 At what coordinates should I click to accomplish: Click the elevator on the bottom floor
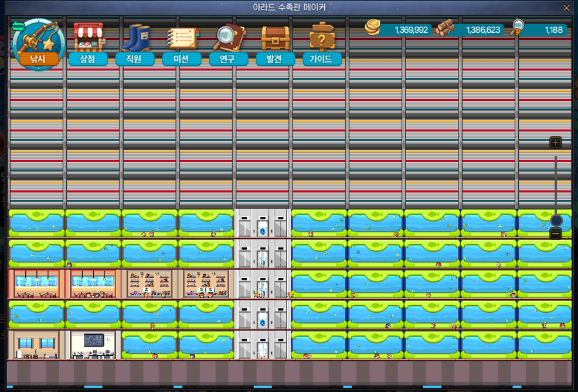click(263, 345)
